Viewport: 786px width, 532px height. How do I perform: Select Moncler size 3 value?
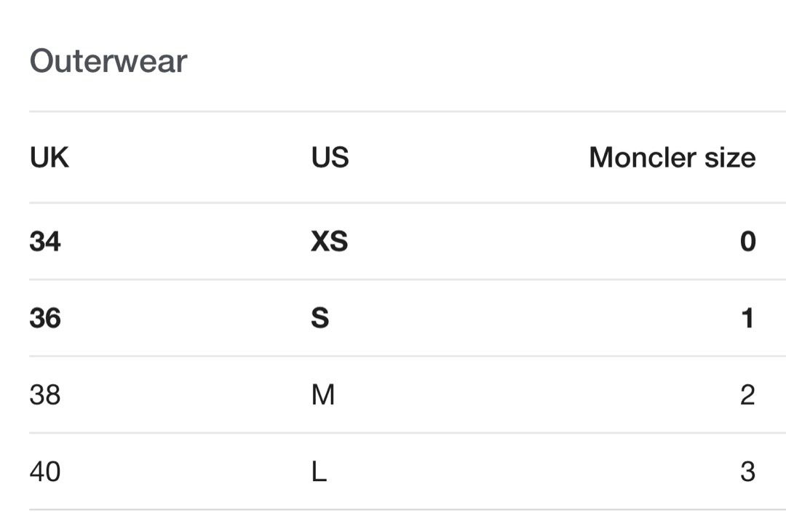(747, 472)
